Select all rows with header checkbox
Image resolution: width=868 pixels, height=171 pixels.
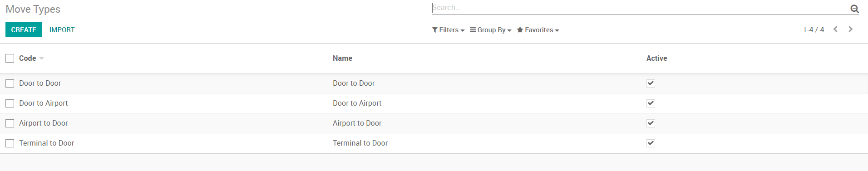(x=10, y=58)
